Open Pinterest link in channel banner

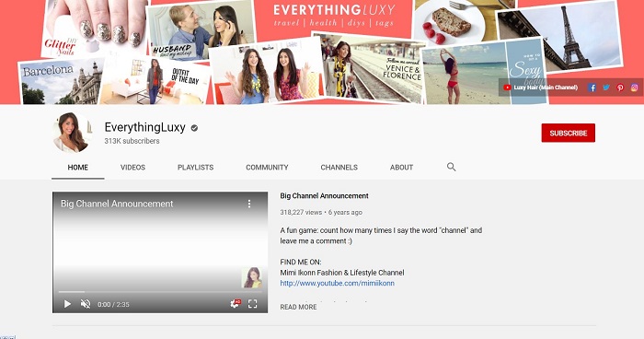pyautogui.click(x=620, y=88)
